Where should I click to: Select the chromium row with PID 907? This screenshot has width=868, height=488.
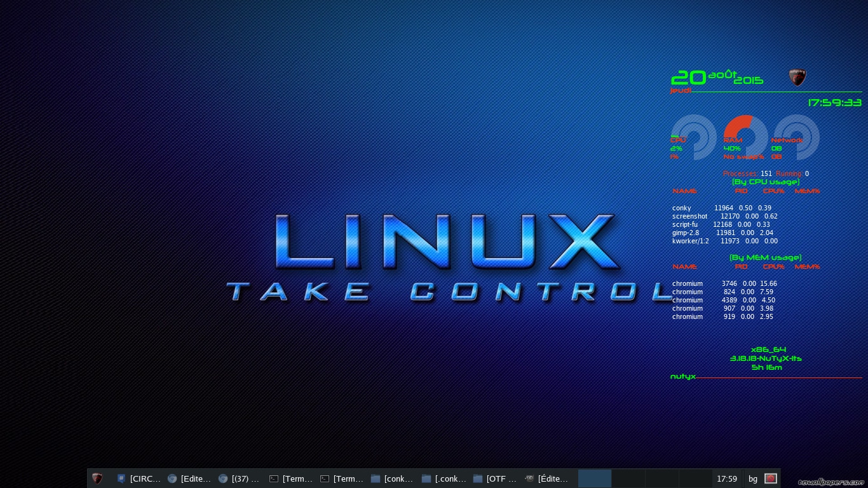click(x=723, y=308)
